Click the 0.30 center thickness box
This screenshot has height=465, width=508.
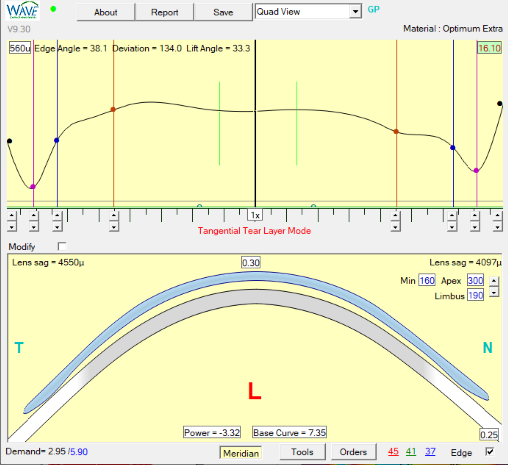[251, 263]
